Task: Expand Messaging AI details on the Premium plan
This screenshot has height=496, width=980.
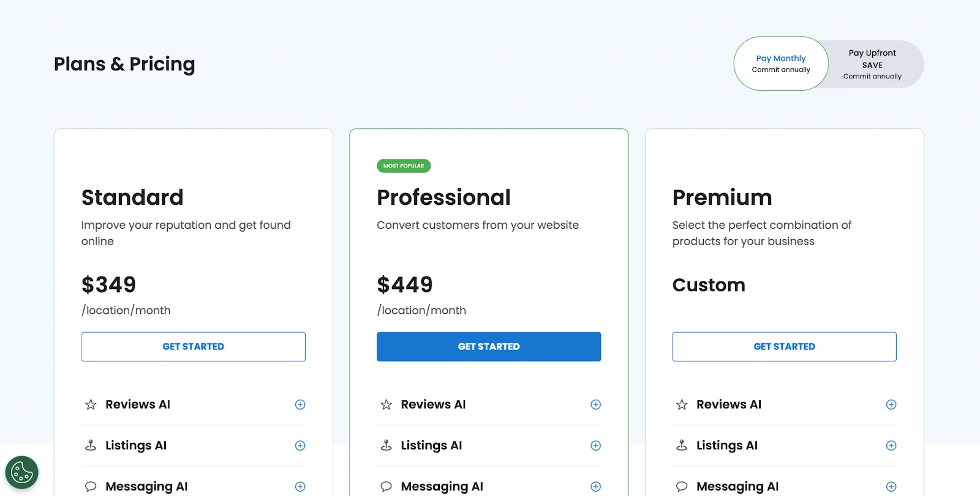Action: pyautogui.click(x=891, y=486)
